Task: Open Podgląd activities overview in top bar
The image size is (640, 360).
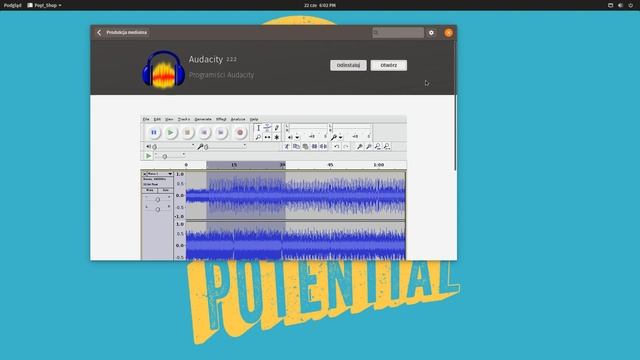Action: pyautogui.click(x=12, y=5)
